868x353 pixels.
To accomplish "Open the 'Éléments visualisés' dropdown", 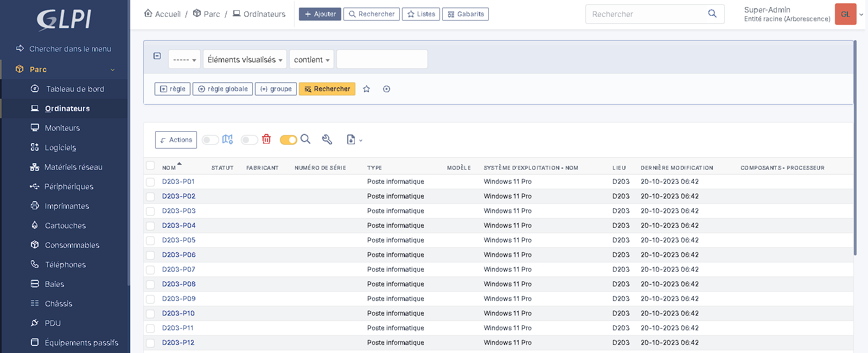I will tap(245, 60).
